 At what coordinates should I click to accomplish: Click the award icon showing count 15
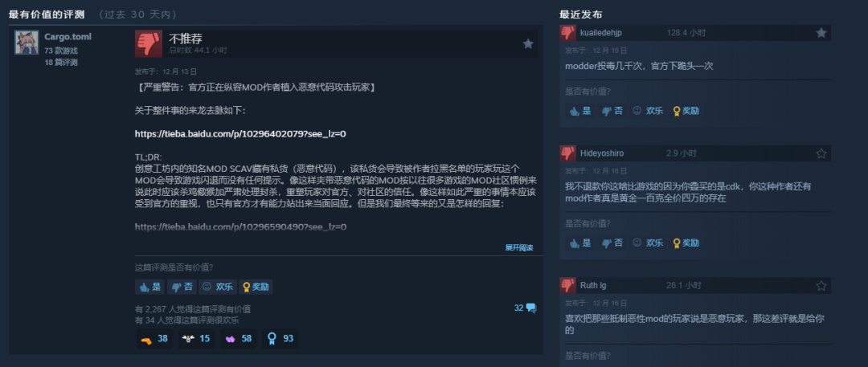(197, 338)
